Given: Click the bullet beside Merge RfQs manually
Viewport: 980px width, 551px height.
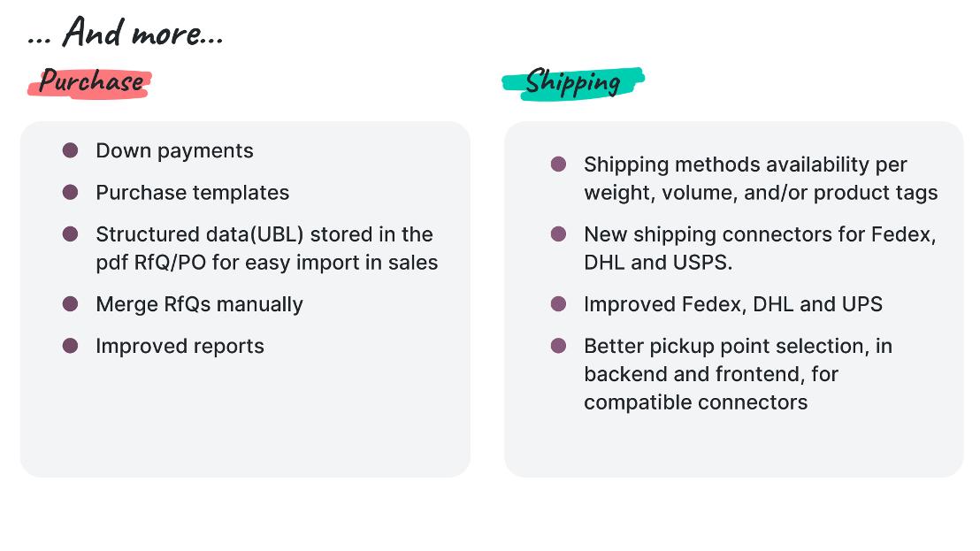Looking at the screenshot, I should [x=70, y=303].
